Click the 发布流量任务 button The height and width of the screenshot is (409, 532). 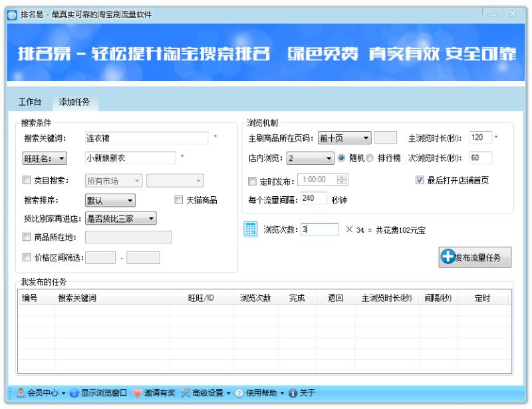point(475,257)
